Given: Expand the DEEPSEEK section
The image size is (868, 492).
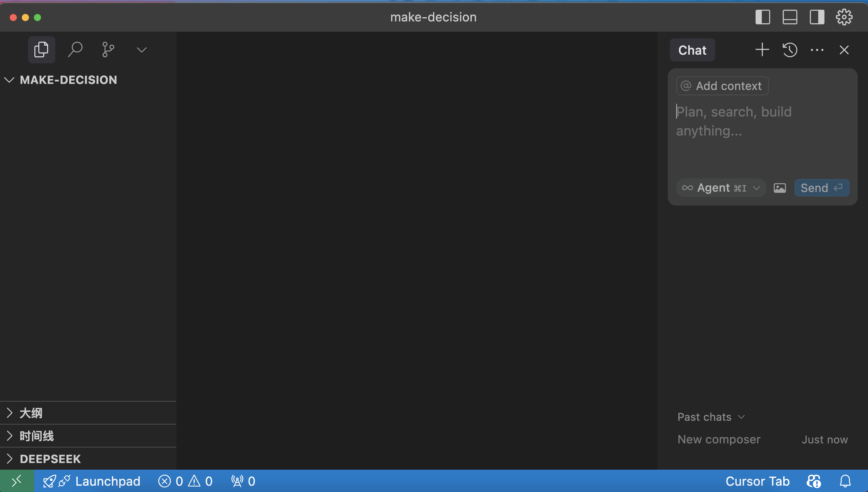Looking at the screenshot, I should (50, 459).
